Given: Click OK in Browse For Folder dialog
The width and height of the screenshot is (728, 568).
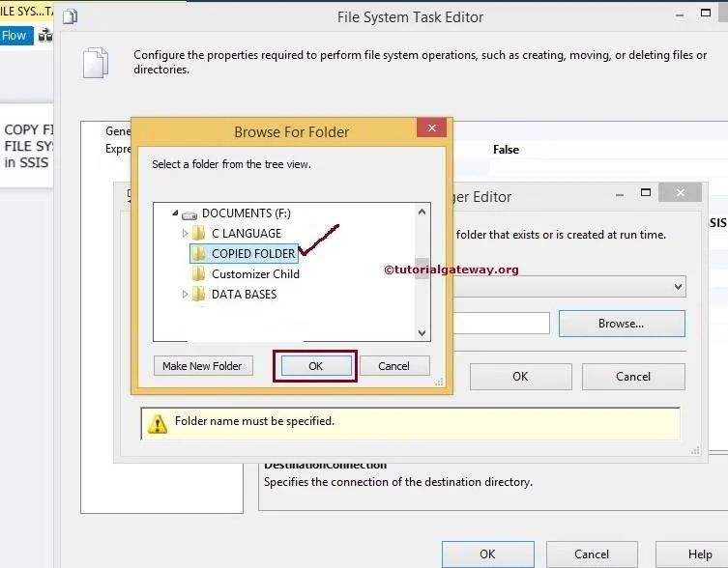Looking at the screenshot, I should pyautogui.click(x=316, y=366).
